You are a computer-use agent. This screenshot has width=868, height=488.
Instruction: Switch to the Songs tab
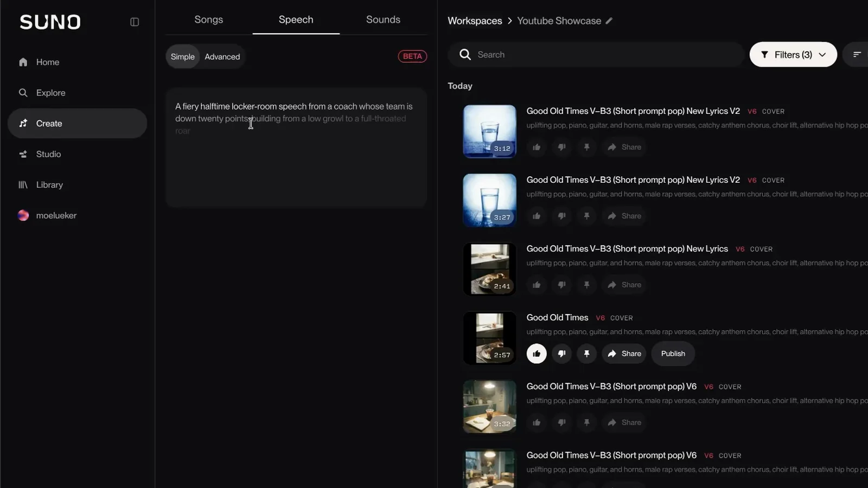coord(209,20)
